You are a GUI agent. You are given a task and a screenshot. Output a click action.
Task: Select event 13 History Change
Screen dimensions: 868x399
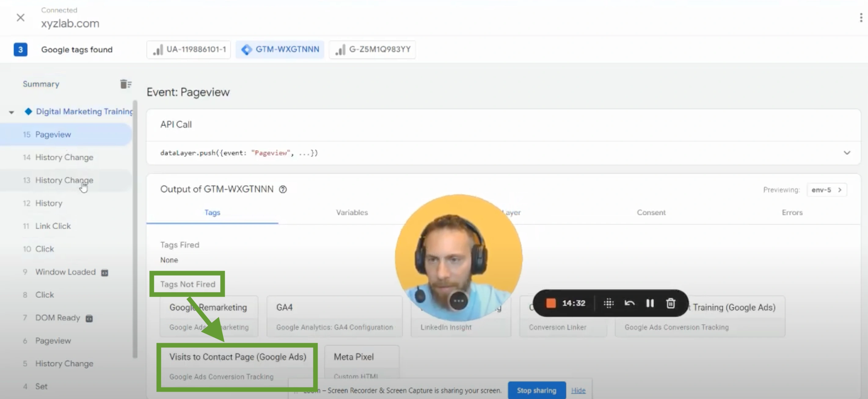click(x=66, y=180)
